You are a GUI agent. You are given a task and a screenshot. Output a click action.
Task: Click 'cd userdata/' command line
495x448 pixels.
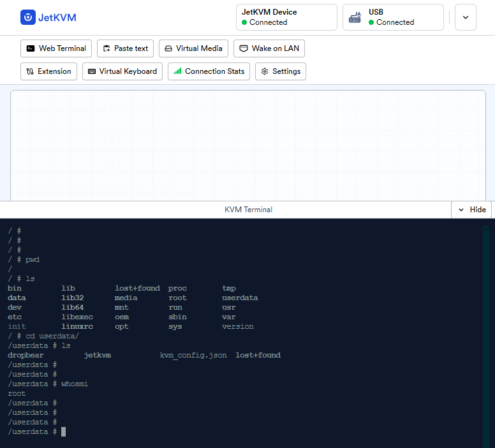[52, 336]
